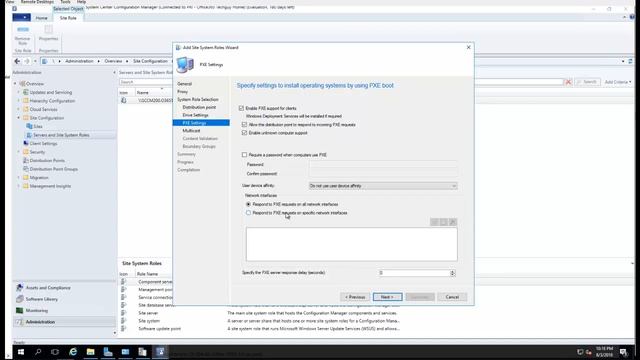Open the Windows Start menu
Screen dimensions: 640x360
click(21, 352)
